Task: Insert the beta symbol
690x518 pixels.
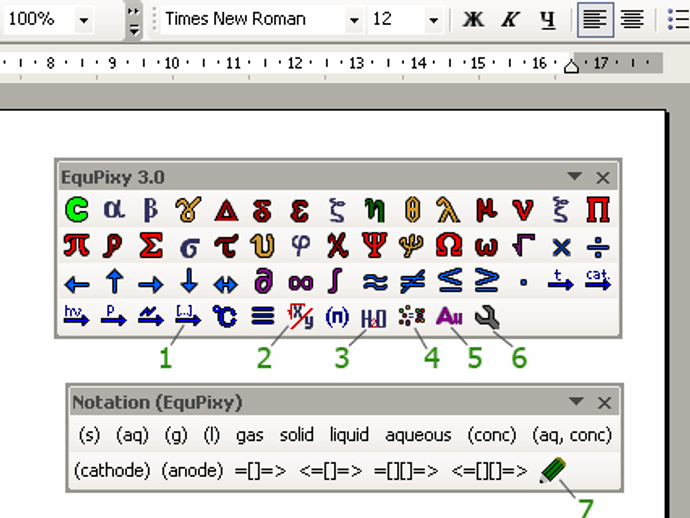Action: click(x=150, y=209)
